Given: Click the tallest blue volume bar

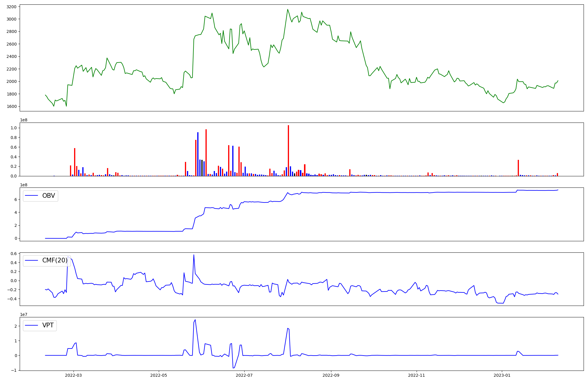Looking at the screenshot, I should 198,154.
